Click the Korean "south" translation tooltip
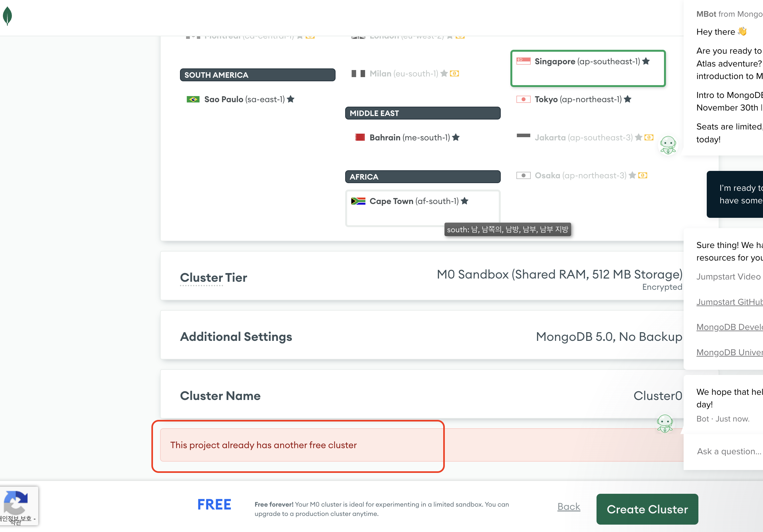Image resolution: width=763 pixels, height=532 pixels. pos(508,229)
